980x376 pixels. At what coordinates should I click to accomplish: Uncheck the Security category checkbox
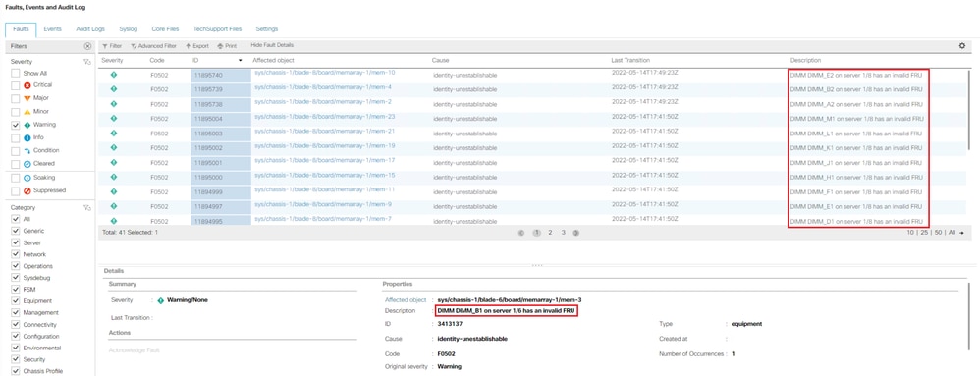pyautogui.click(x=16, y=359)
